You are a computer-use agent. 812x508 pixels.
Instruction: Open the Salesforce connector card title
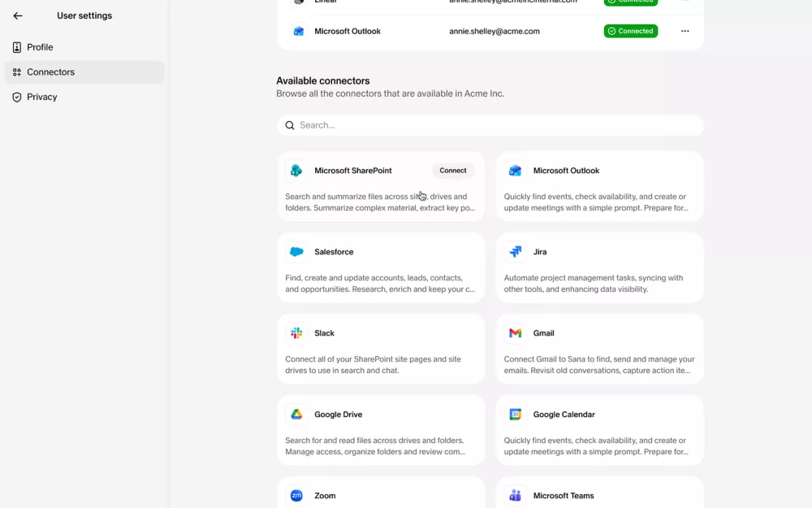[x=334, y=252]
